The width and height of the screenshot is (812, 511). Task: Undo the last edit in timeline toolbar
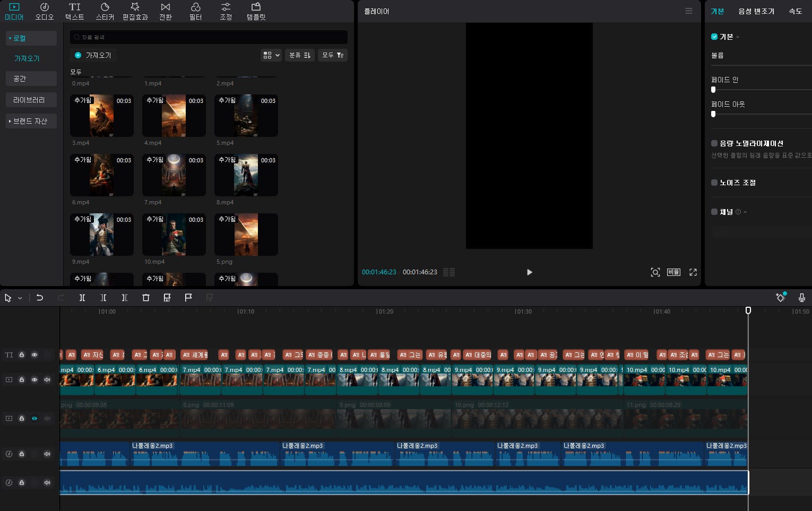(40, 298)
